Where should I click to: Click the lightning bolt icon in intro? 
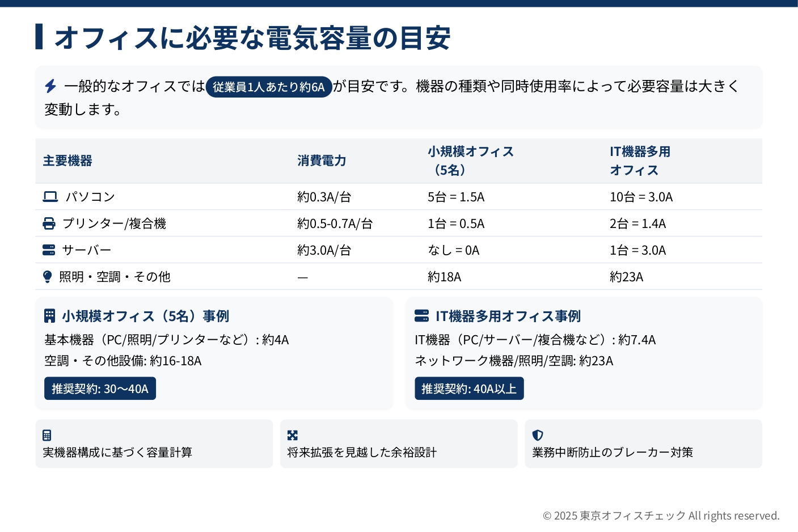click(x=50, y=86)
